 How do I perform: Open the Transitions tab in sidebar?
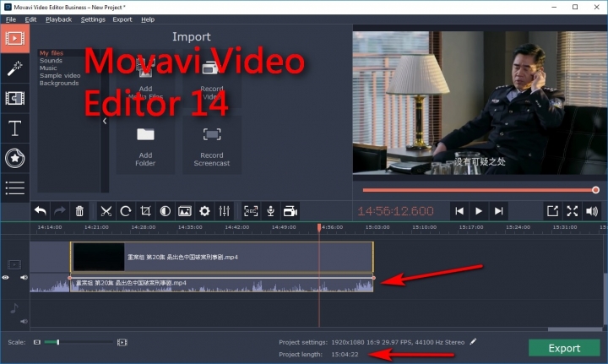pos(14,99)
